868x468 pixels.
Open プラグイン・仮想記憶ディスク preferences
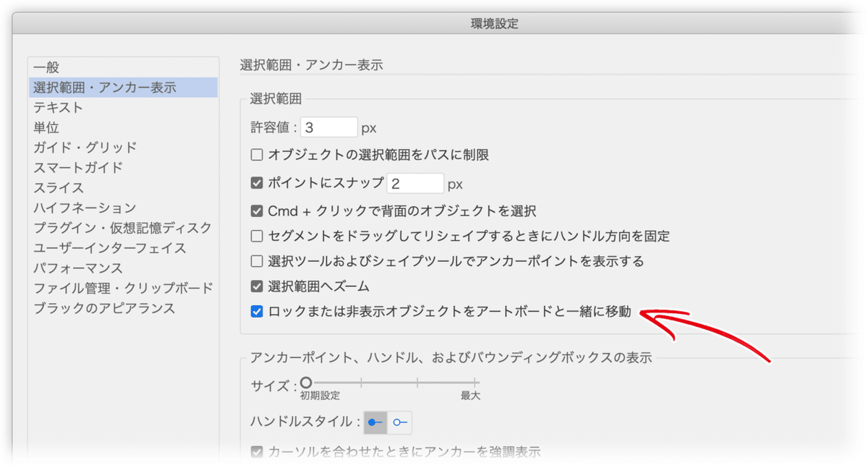pyautogui.click(x=122, y=228)
